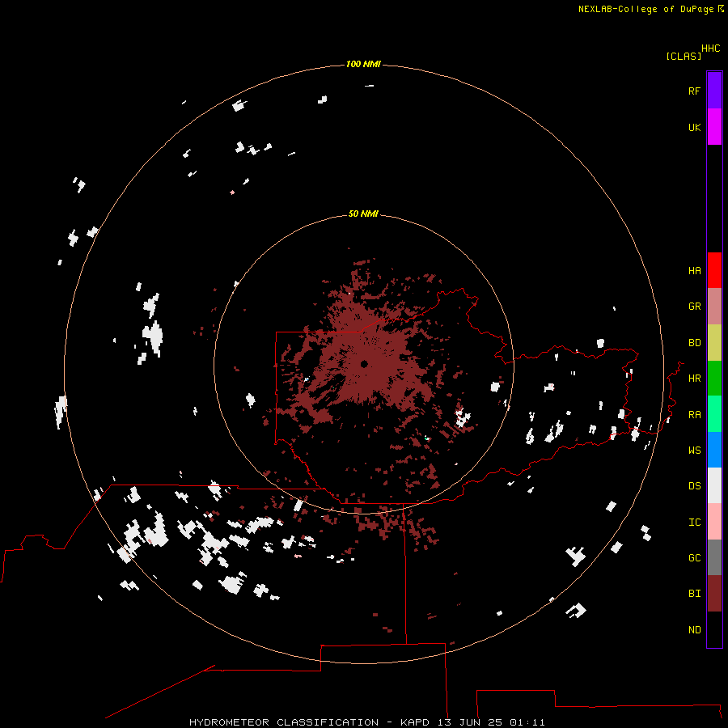728x728 pixels.
Task: Click the magenta UK legend swatch
Action: tap(714, 127)
